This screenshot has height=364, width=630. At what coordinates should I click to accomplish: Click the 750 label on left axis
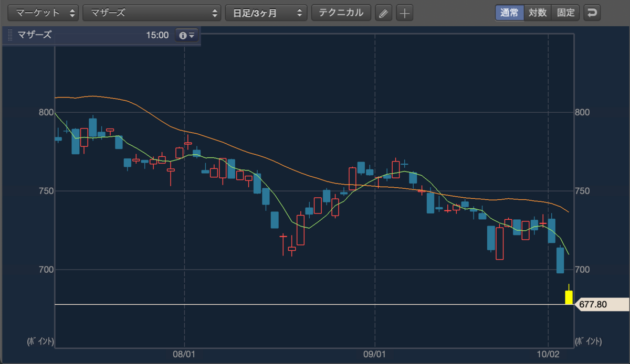(46, 191)
